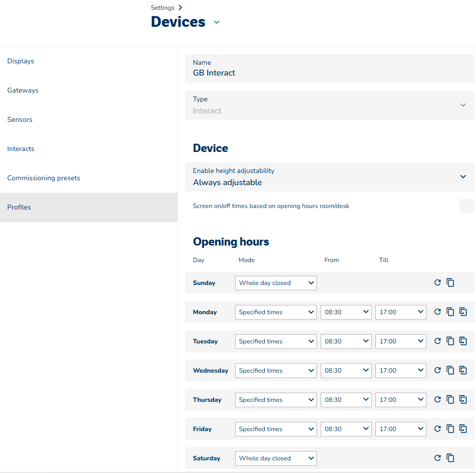Go to Commissioning presets in the sidebar
This screenshot has width=476, height=473.
coord(44,178)
